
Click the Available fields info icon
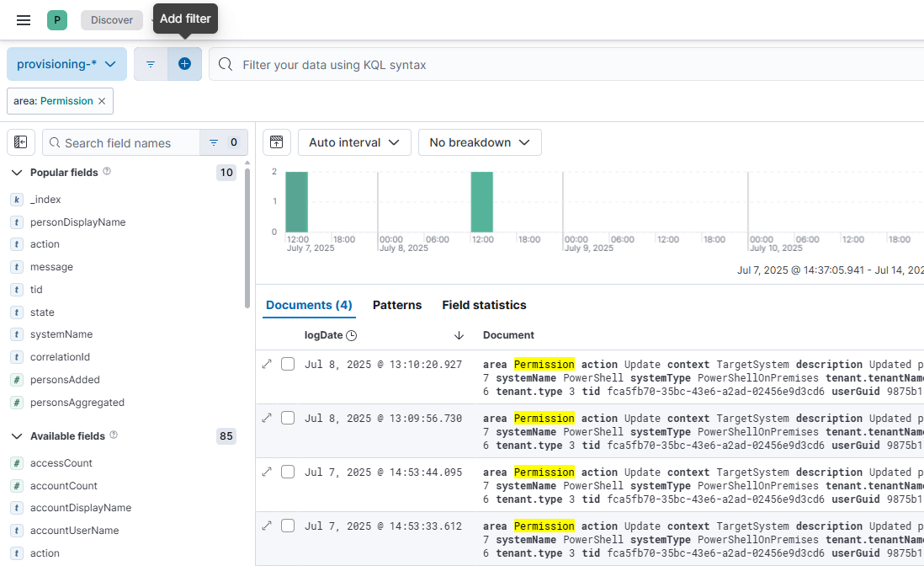[114, 435]
